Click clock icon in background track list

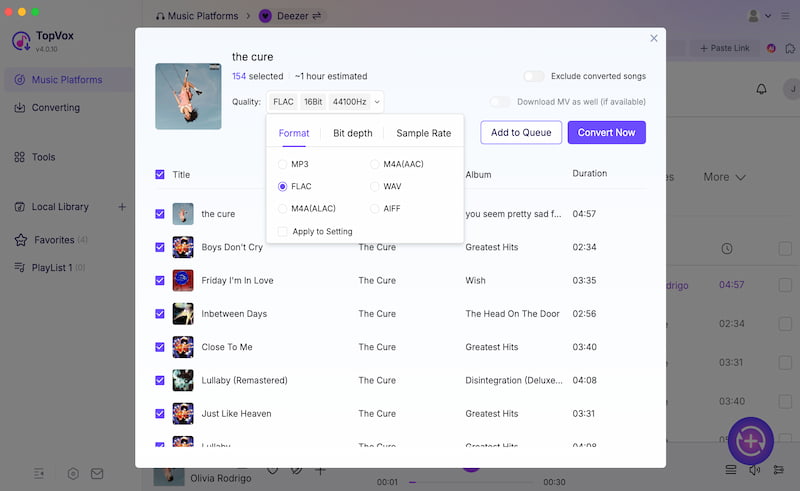click(727, 249)
